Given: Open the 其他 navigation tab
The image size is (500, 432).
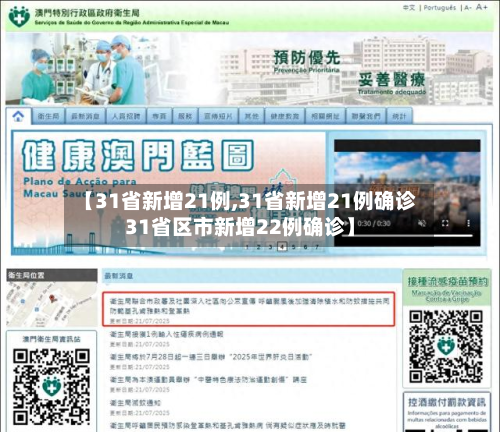Looking at the screenshot, I should pos(251,116).
